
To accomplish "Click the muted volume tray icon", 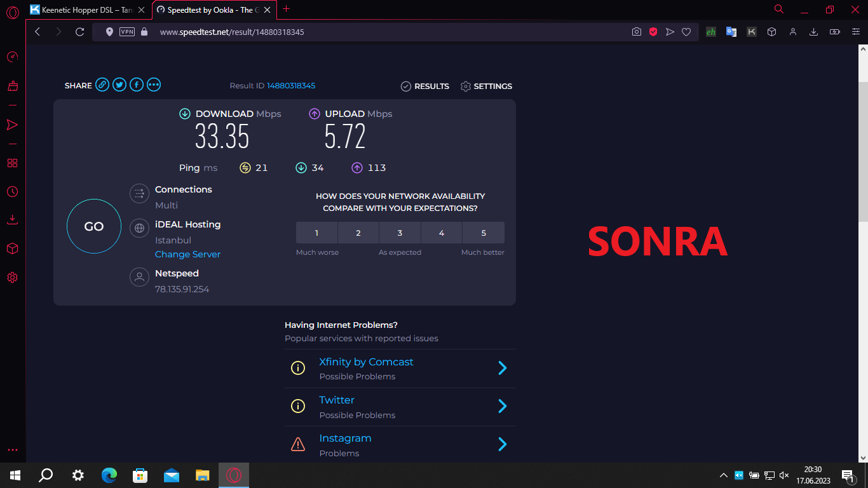I will pos(784,475).
